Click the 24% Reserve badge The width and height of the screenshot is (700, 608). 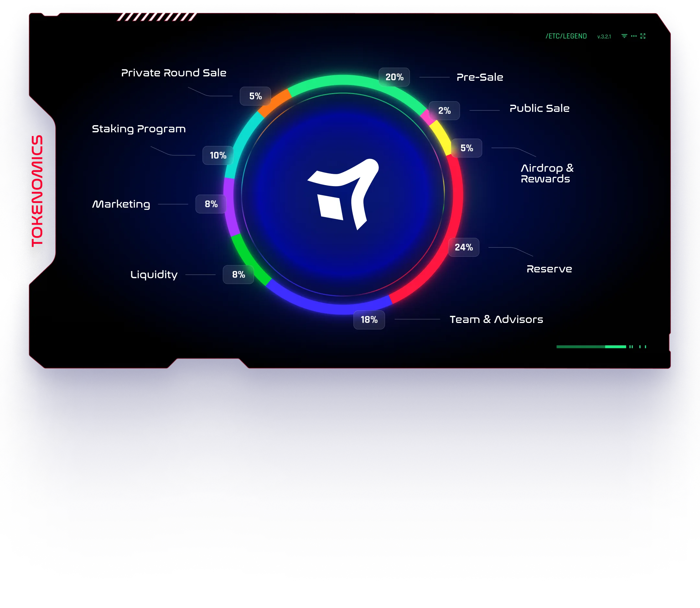pyautogui.click(x=464, y=247)
